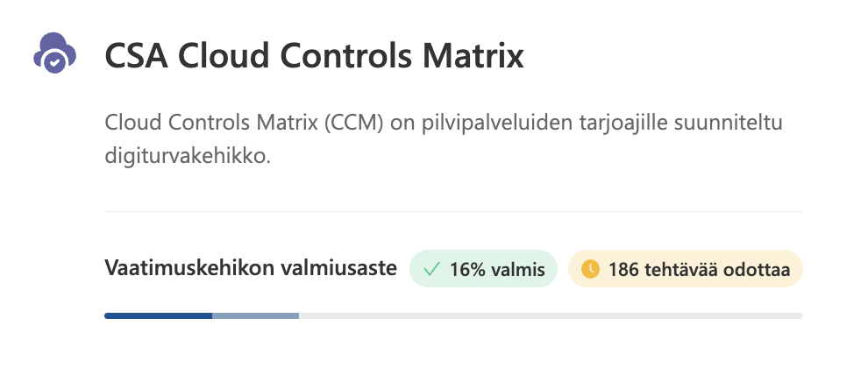Click the small checkmark circle inside cloud icon
The image size is (868, 382).
[55, 63]
